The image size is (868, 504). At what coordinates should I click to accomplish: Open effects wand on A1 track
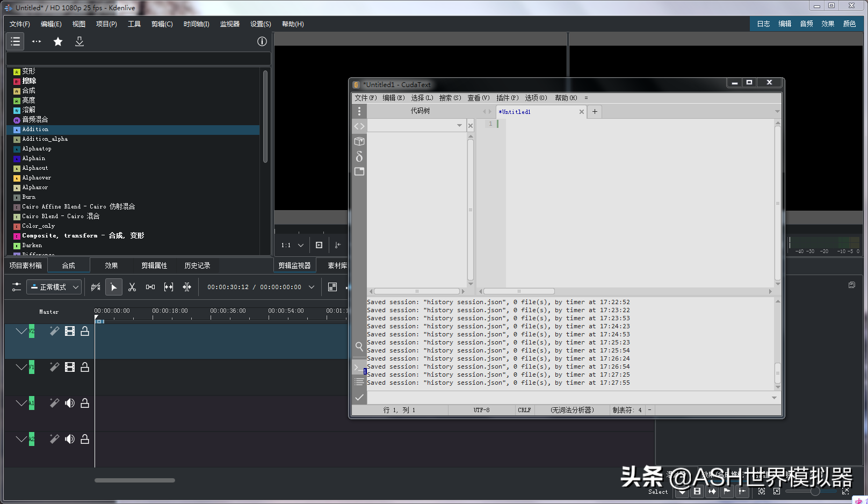(x=54, y=403)
